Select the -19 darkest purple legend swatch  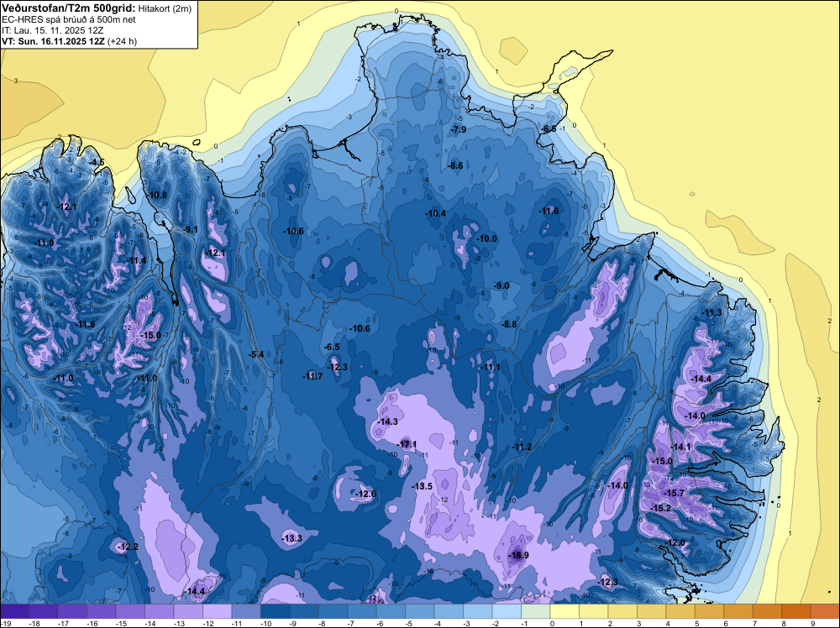pos(14,611)
